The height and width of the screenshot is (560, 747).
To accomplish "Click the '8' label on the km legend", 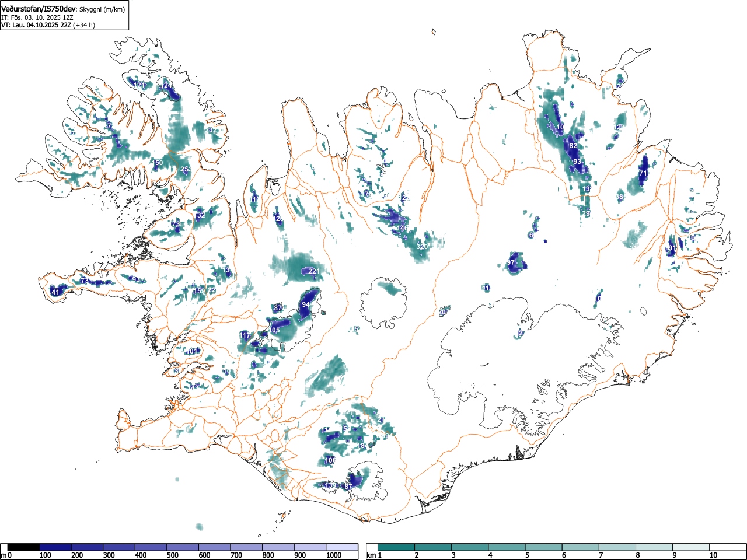I will point(637,555).
